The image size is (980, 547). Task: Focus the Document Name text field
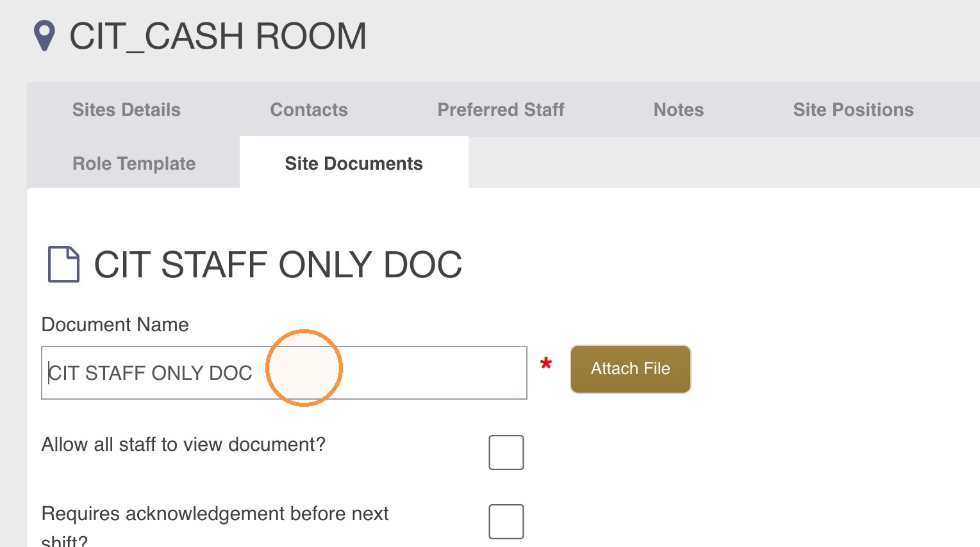(x=284, y=373)
